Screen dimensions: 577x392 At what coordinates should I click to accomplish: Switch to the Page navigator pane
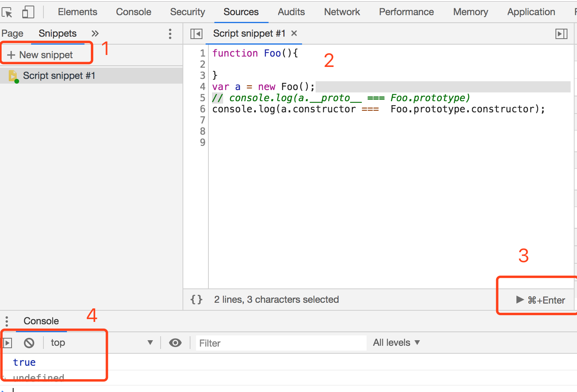pos(12,33)
